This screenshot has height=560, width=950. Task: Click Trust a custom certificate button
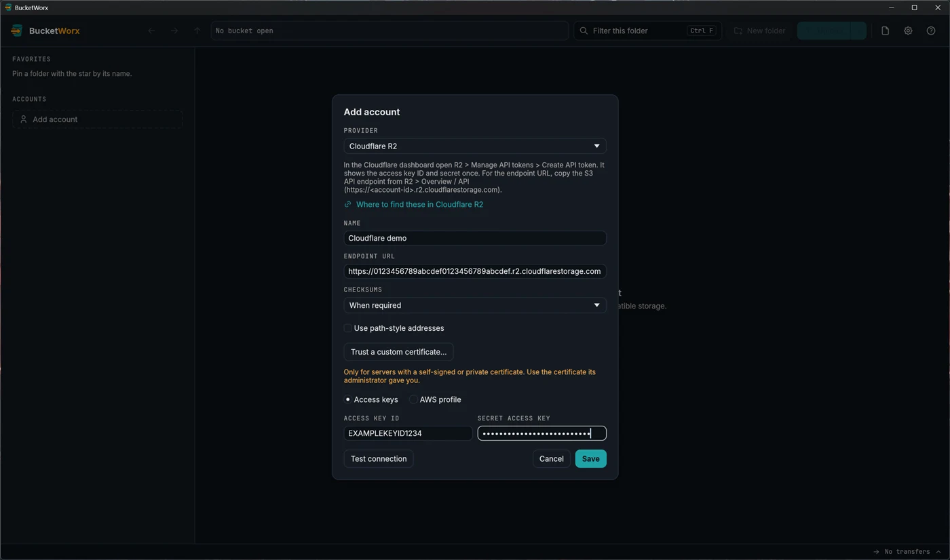[398, 352]
